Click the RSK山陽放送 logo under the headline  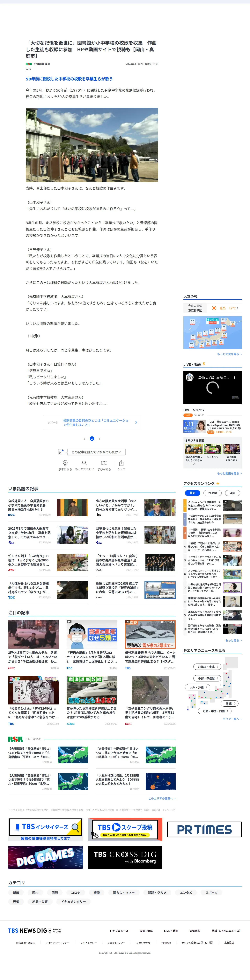click(29, 64)
